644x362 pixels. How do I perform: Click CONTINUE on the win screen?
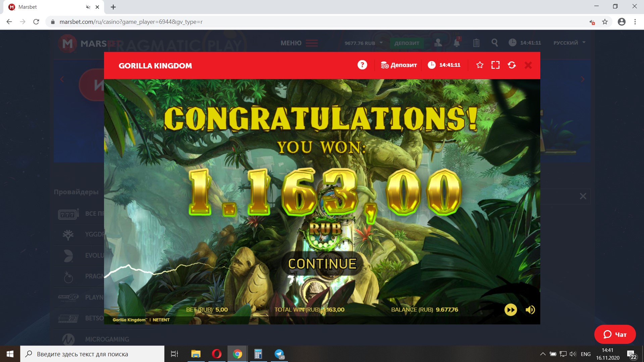[x=322, y=264]
